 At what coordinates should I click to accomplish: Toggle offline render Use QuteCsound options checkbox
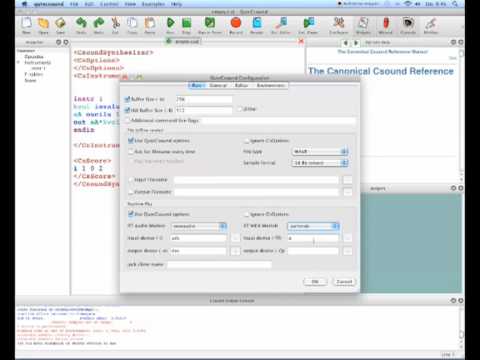(131, 141)
